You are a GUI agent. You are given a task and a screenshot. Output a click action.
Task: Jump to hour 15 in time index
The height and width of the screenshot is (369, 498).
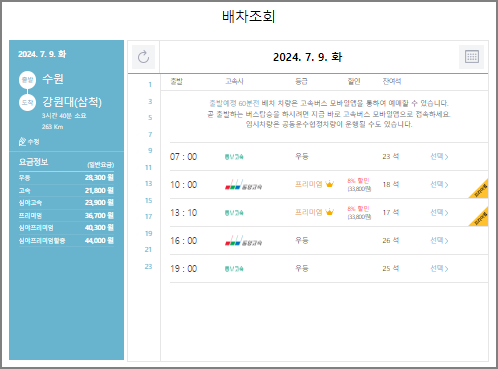click(x=148, y=200)
